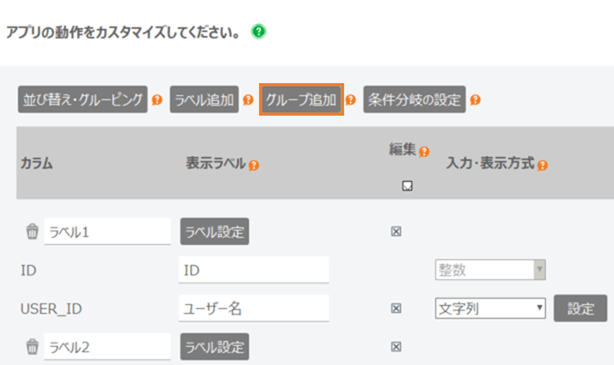Open help icon next to 条件分岐の設定 button
The width and height of the screenshot is (614, 365).
pos(475,100)
